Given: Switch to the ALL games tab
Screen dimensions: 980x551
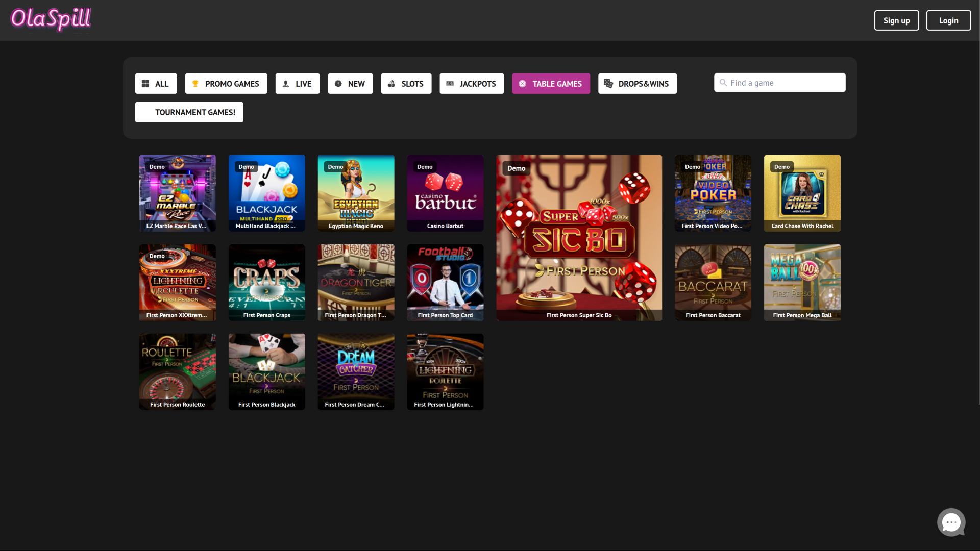Looking at the screenshot, I should (156, 83).
